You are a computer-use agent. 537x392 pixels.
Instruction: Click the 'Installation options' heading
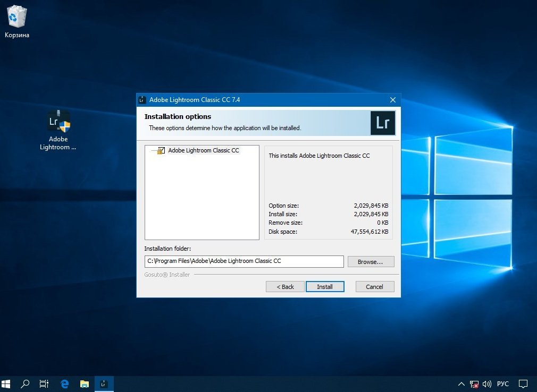(178, 117)
